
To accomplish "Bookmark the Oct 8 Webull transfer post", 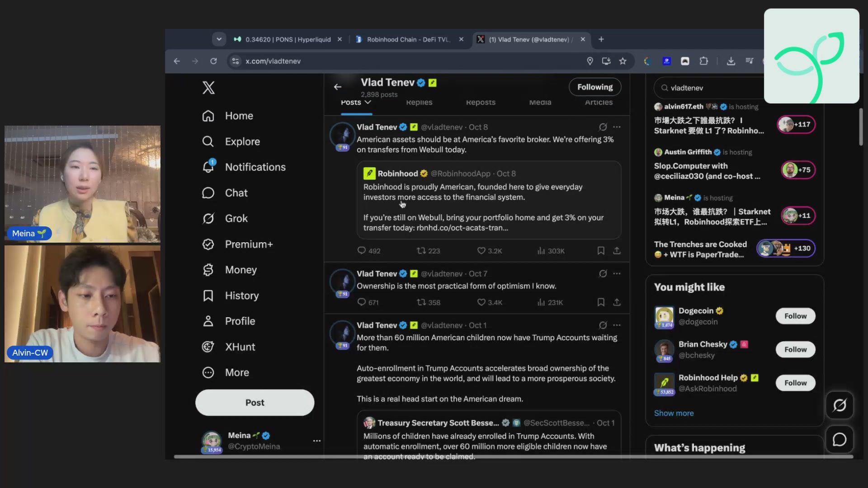I will (601, 250).
